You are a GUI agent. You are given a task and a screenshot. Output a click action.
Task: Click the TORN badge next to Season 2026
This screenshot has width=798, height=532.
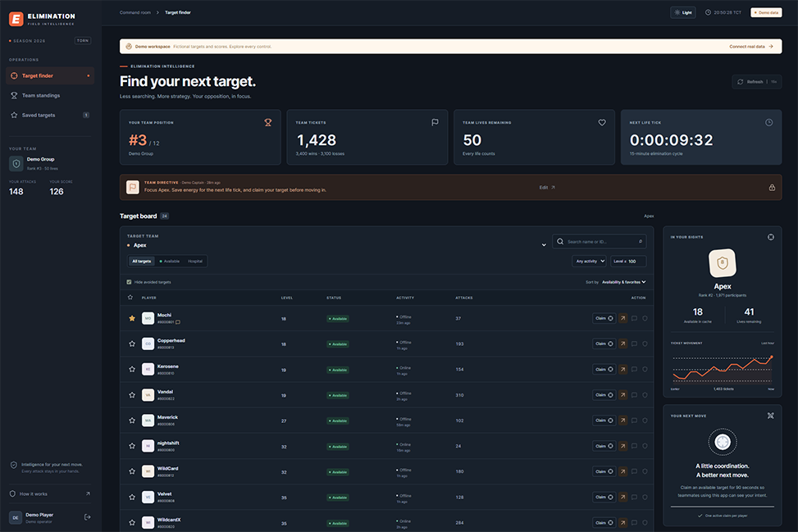pos(83,41)
